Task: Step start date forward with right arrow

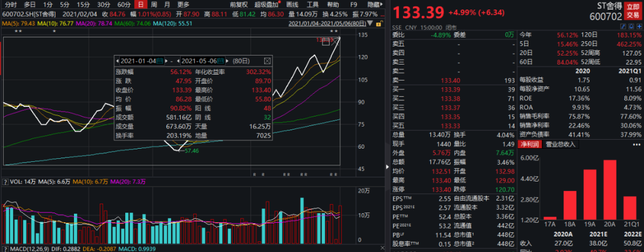Action: pyautogui.click(x=167, y=61)
